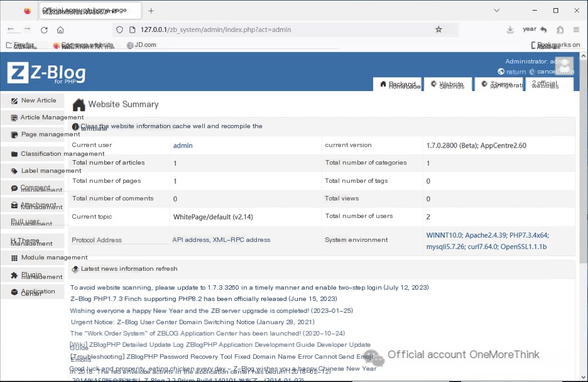Viewport: 588px width, 382px height.
Task: Open Work Order System launched news
Action: coord(207,333)
